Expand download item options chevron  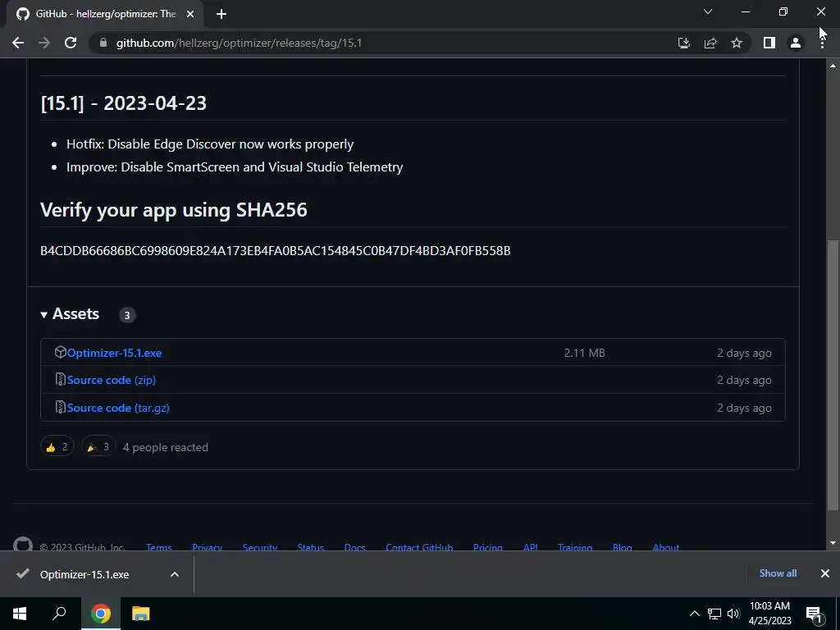tap(175, 574)
